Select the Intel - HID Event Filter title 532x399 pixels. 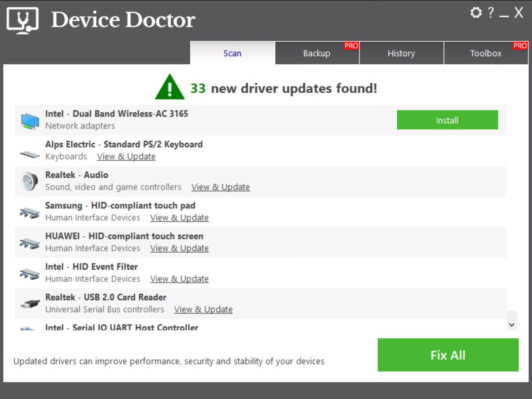[91, 267]
